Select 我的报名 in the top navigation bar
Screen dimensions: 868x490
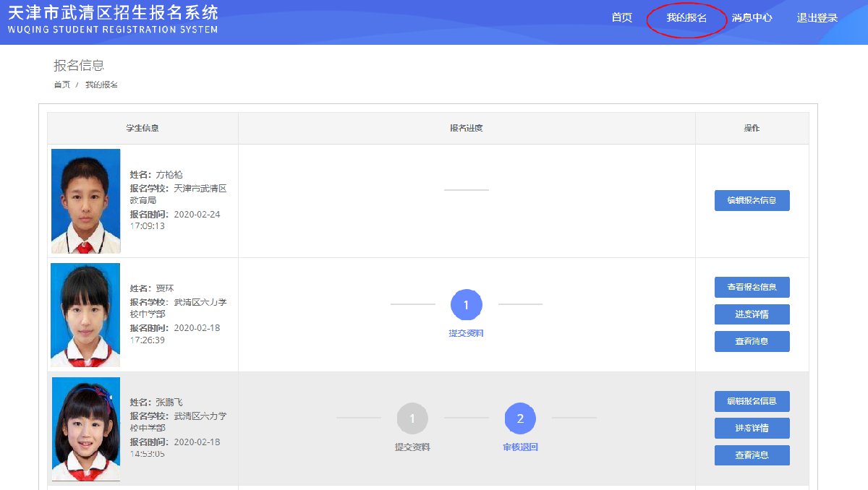686,18
